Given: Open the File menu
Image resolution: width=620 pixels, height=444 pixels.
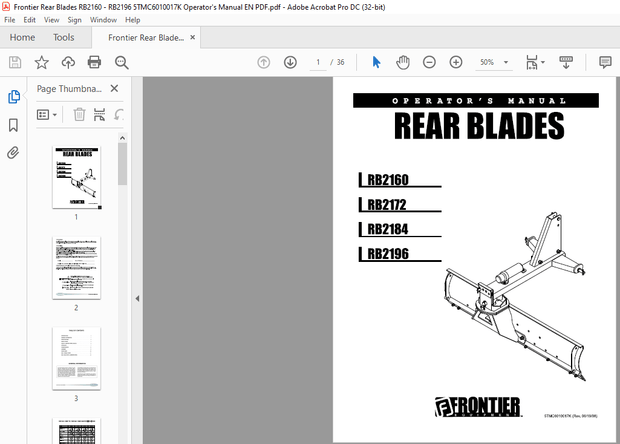Looking at the screenshot, I should point(9,20).
